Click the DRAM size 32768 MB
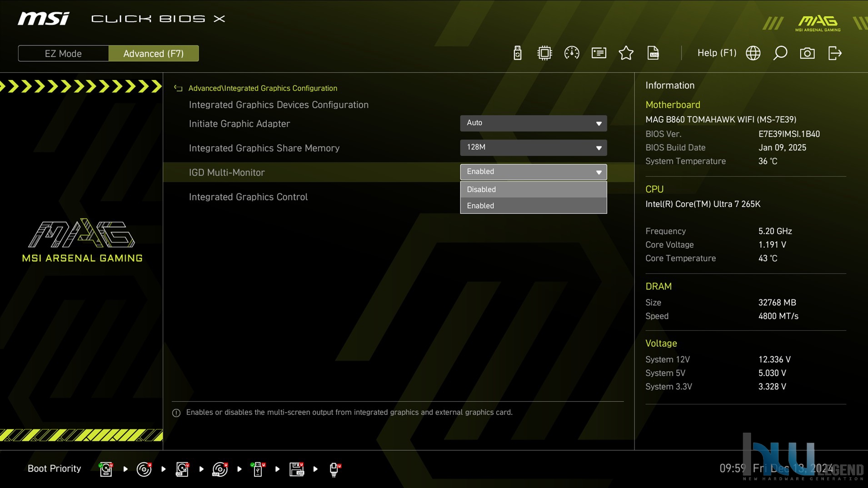This screenshot has width=868, height=488. point(777,303)
